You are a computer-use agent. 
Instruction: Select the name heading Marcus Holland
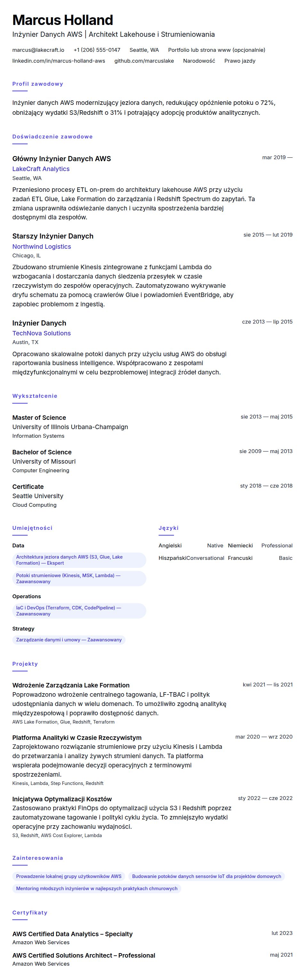(x=63, y=20)
